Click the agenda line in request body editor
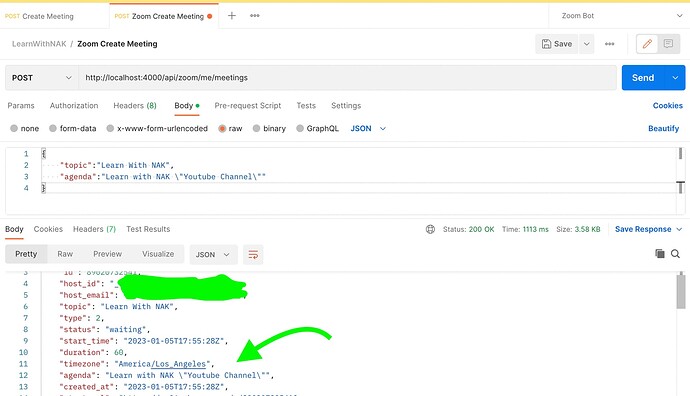 click(x=163, y=177)
